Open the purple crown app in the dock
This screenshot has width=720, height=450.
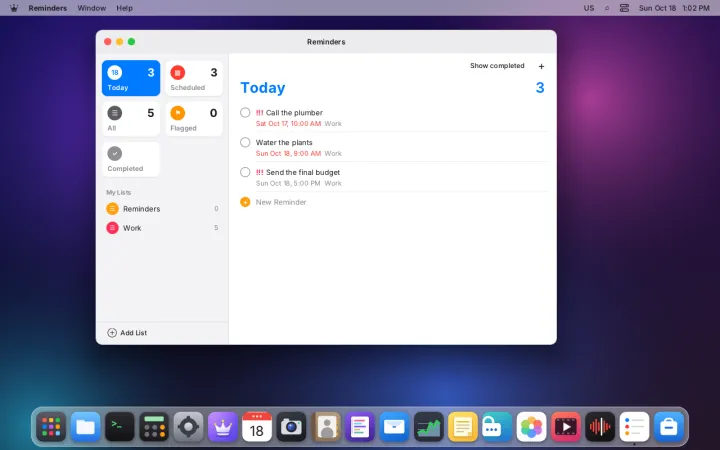[223, 427]
